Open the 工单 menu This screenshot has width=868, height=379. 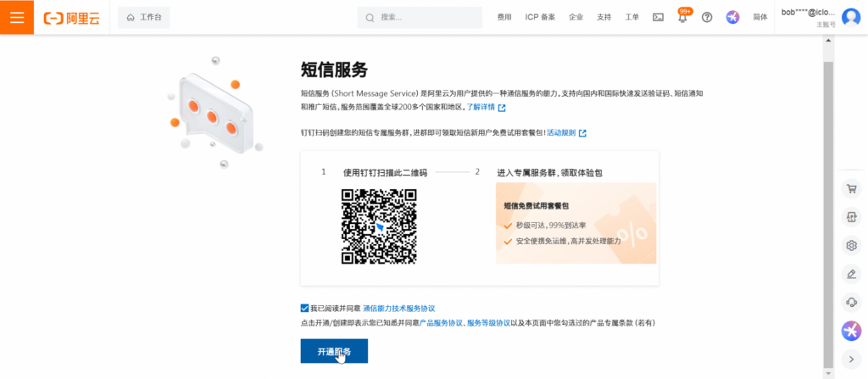point(632,17)
